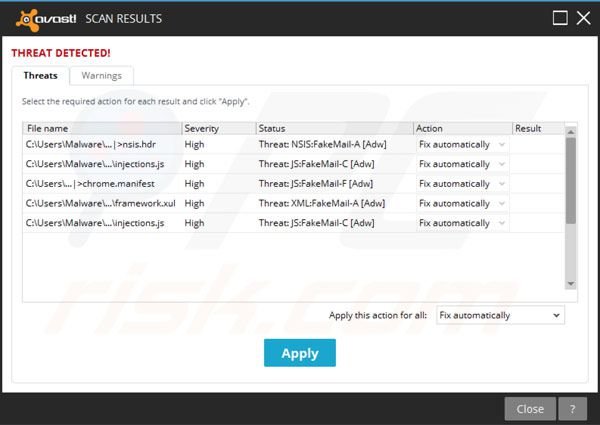Click High severity in chrome.manifest row
The width and height of the screenshot is (600, 425).
[194, 184]
